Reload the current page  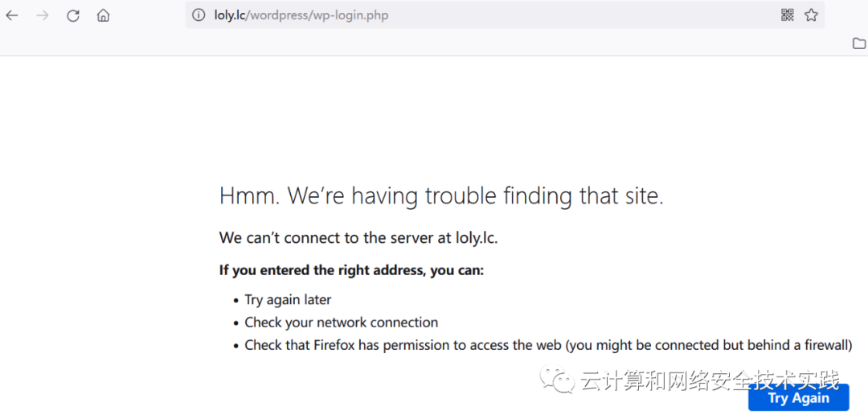point(73,15)
